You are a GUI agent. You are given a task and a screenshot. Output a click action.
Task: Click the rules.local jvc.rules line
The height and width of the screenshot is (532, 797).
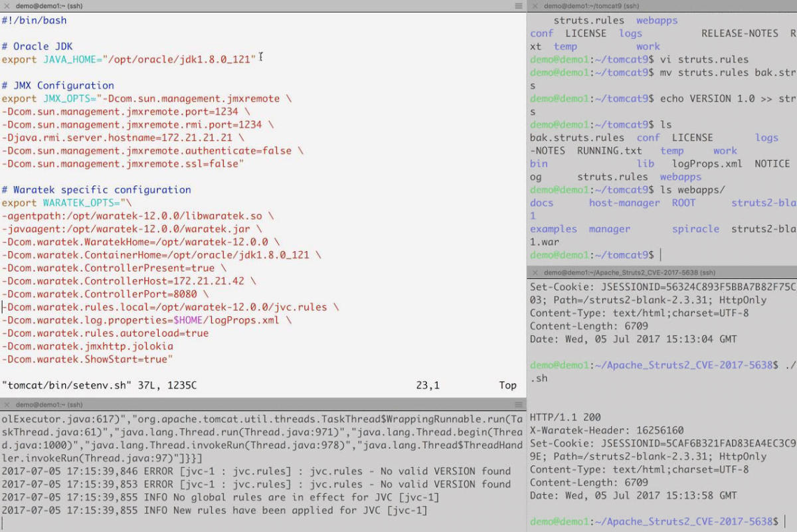[170, 308]
